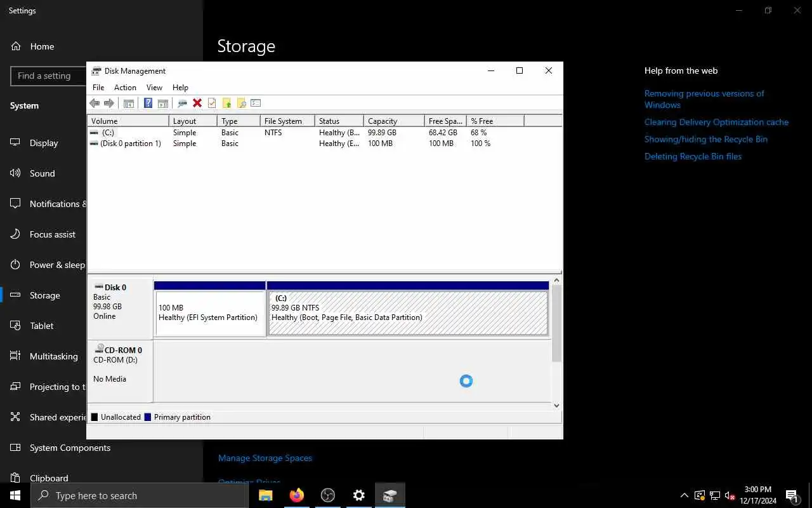
Task: Launch Firefox from the taskbar
Action: pos(297,495)
